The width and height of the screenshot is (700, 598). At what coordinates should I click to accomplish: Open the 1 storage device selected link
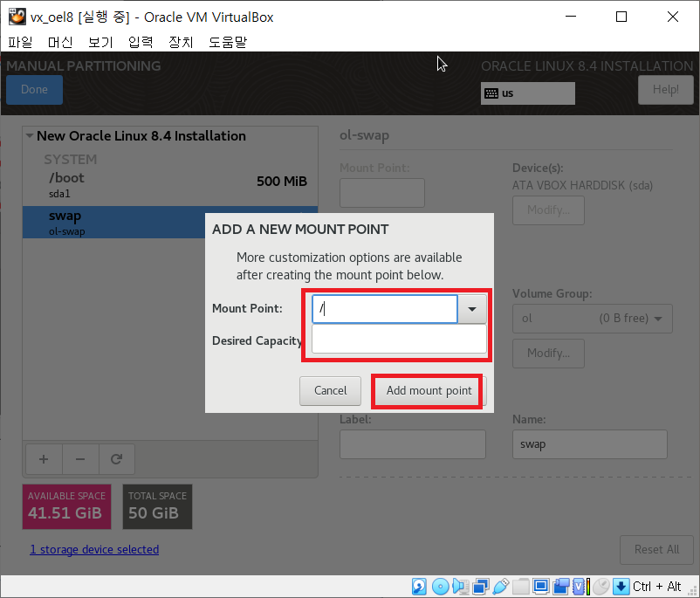[x=94, y=549]
